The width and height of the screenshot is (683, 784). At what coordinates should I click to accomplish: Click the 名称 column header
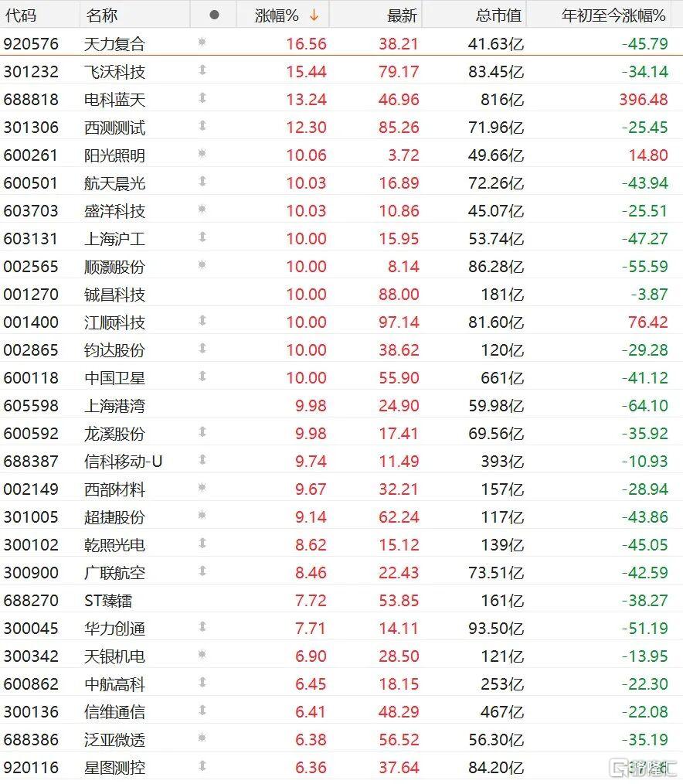point(102,15)
